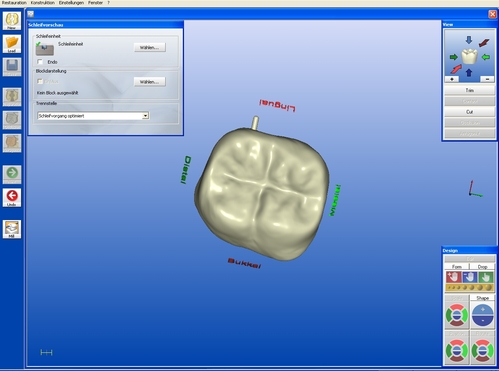Click the second greyed tooth icon in sidebar
Screen dimensions: 499x371
point(12,120)
